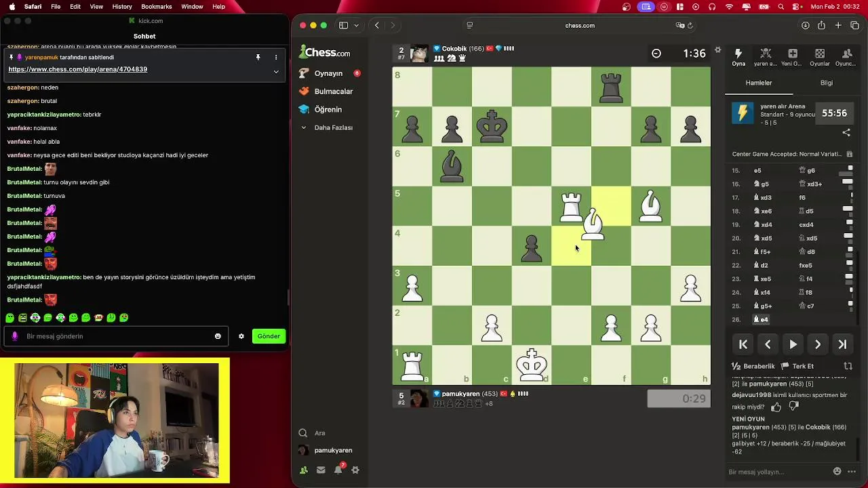Image resolution: width=868 pixels, height=488 pixels.
Task: Open the Apple menu
Action: (x=12, y=6)
